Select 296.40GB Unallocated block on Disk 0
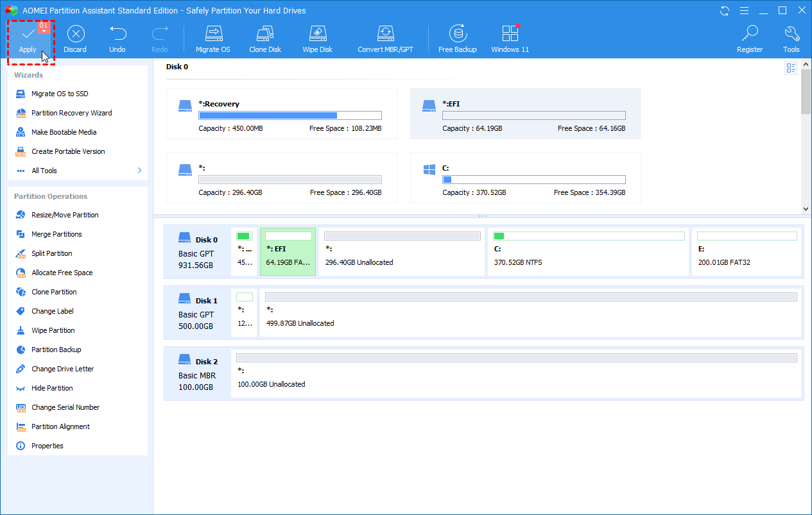 [x=402, y=251]
